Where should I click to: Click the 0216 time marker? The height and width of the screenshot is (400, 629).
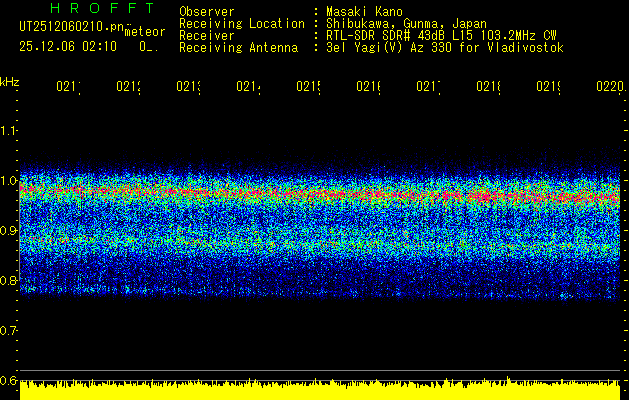[x=369, y=86]
